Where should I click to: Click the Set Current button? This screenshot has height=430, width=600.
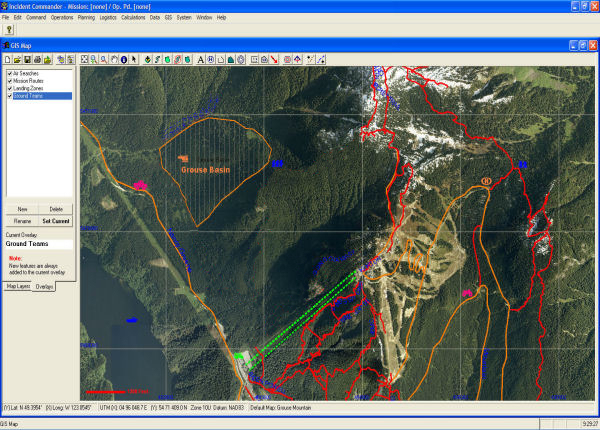[56, 221]
